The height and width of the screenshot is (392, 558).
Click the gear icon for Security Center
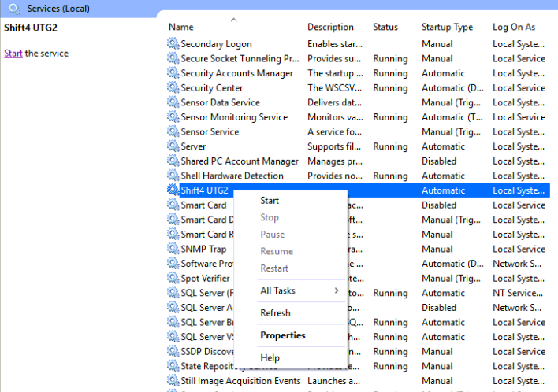173,88
